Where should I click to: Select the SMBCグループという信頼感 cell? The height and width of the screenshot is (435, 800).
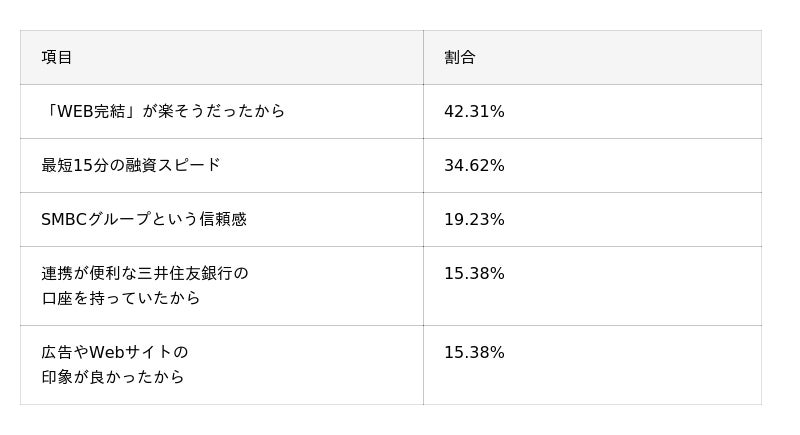tap(144, 220)
